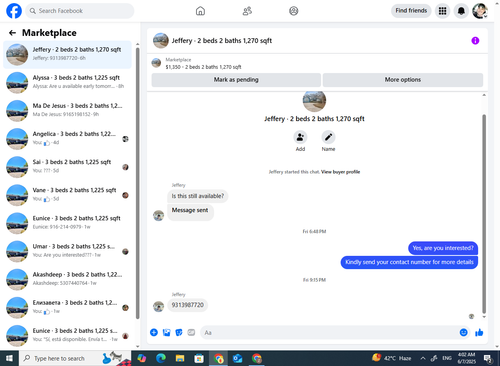Open the purple conversation info icon
This screenshot has height=366, width=500.
pyautogui.click(x=475, y=41)
